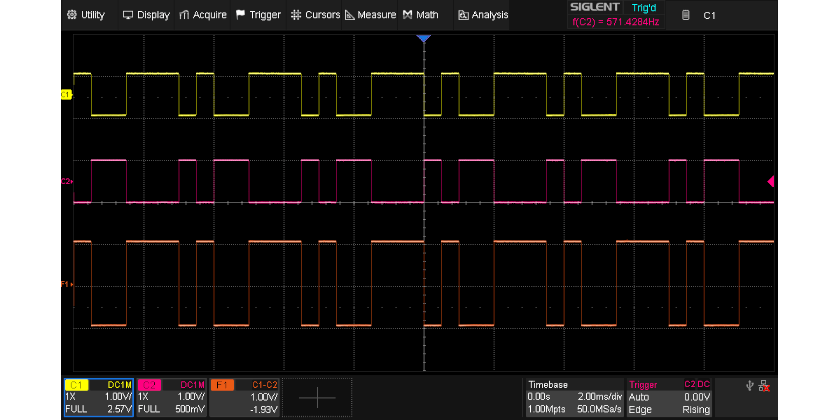Viewport: 840px width, 420px height.
Task: Open the Analysis menu
Action: coord(483,15)
